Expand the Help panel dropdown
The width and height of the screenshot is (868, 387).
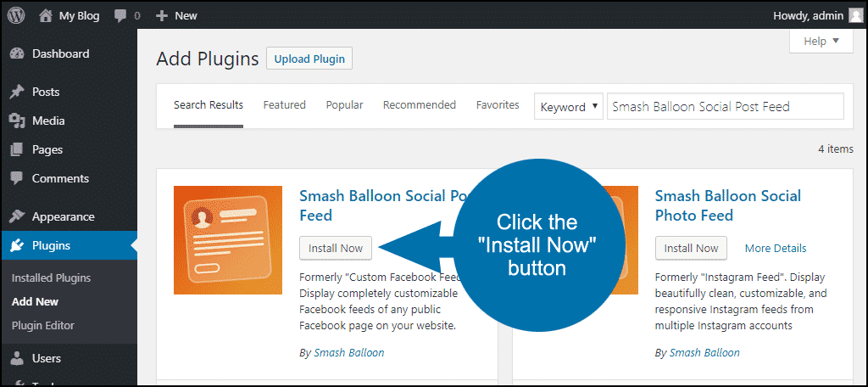click(x=821, y=41)
